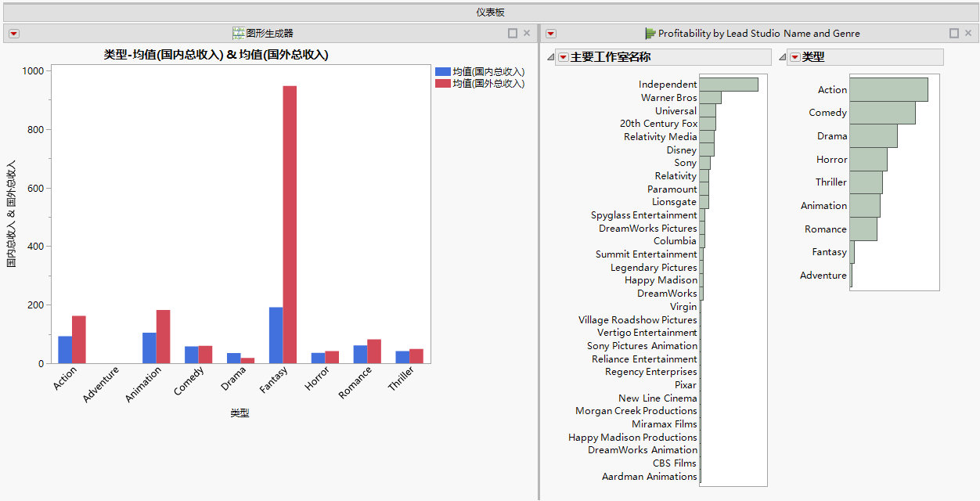Maximize the Profitability panel
The image size is (980, 501).
point(953,33)
